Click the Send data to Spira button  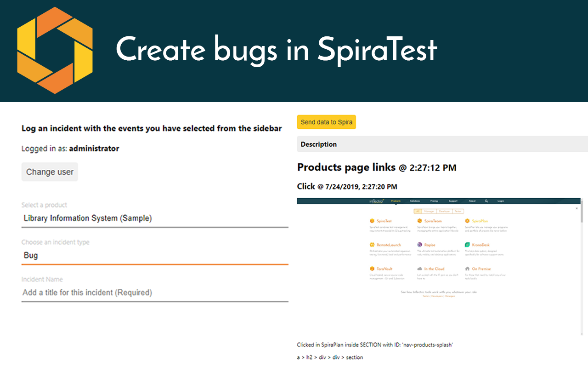(326, 122)
